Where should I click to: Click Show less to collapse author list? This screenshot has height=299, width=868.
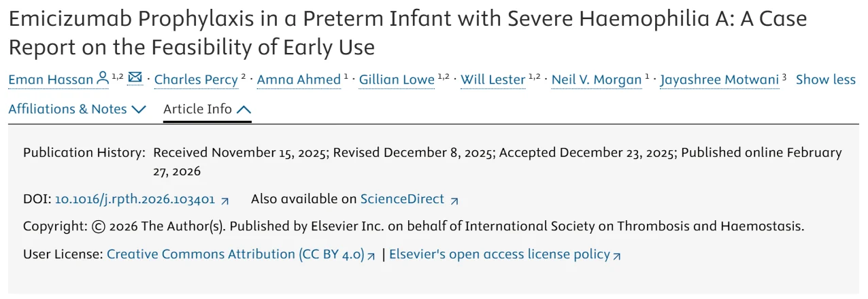825,80
